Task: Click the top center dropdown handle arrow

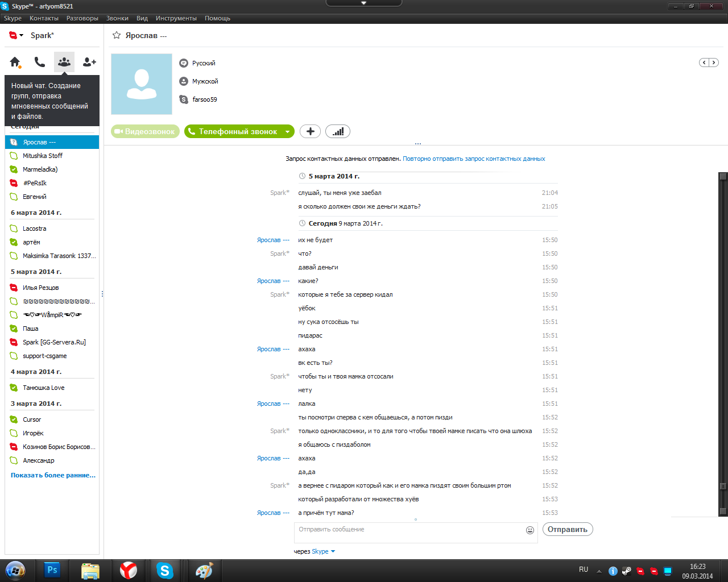Action: tap(364, 3)
